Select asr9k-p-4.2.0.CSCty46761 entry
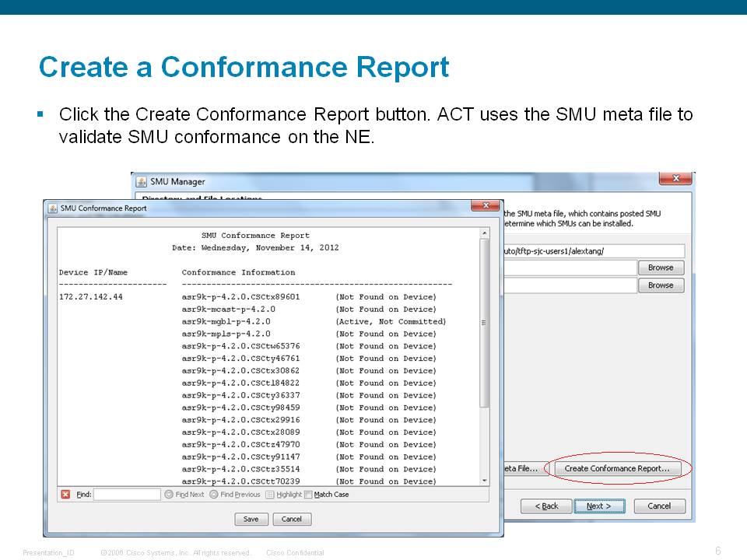Screen dimensions: 747x560 tap(240, 359)
